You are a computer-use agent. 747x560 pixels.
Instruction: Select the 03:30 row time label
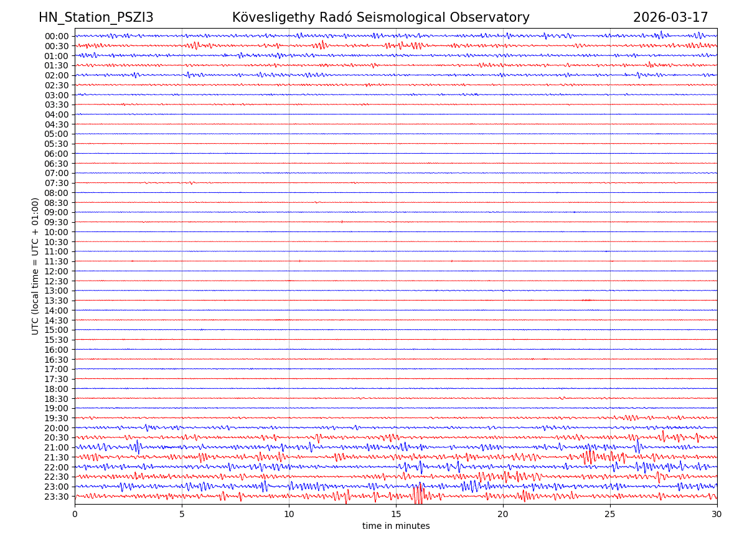pos(57,105)
